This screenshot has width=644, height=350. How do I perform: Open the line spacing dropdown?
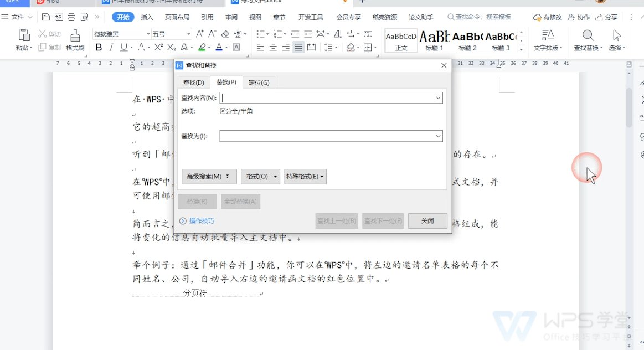tap(336, 47)
